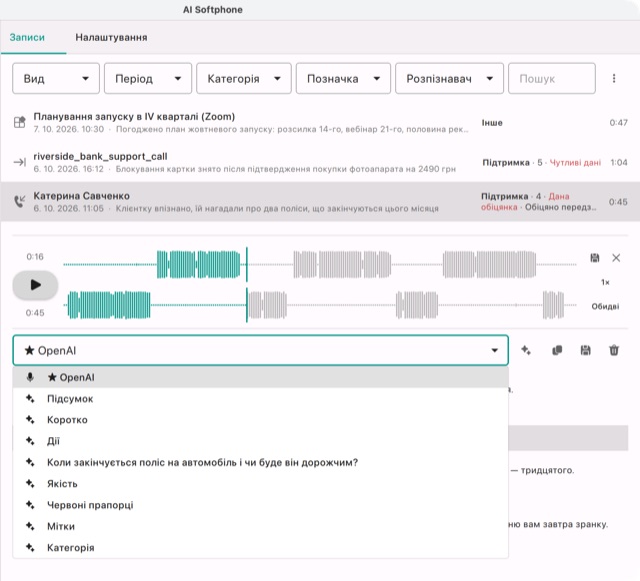Select the Катерина Савченко recording

[320, 202]
